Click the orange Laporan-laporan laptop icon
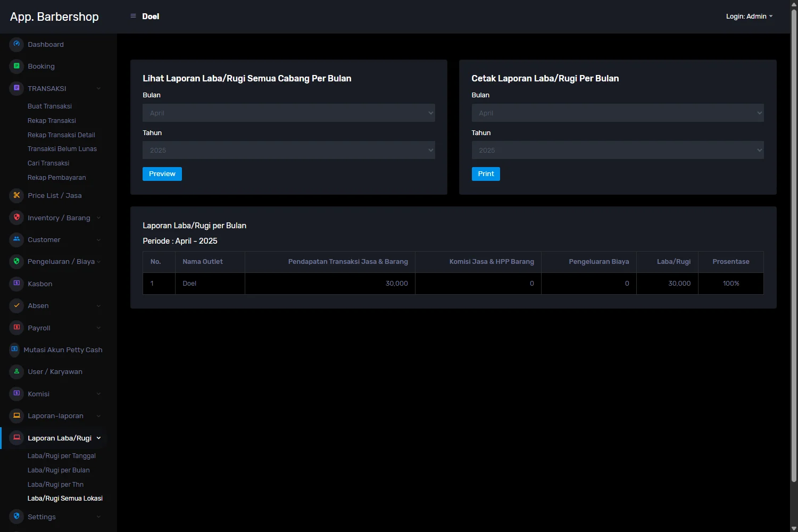The width and height of the screenshot is (798, 532). tap(16, 415)
